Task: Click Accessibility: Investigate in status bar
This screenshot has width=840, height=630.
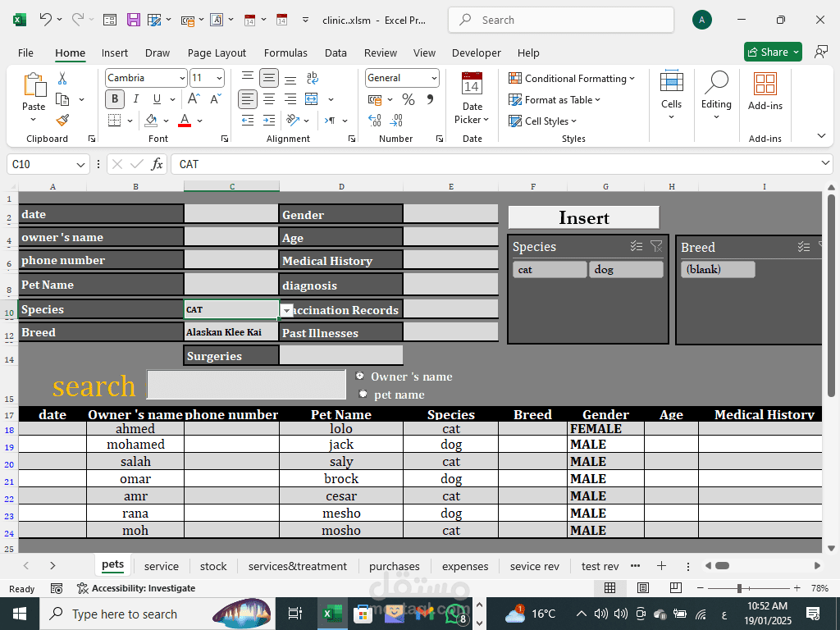Action: point(136,588)
